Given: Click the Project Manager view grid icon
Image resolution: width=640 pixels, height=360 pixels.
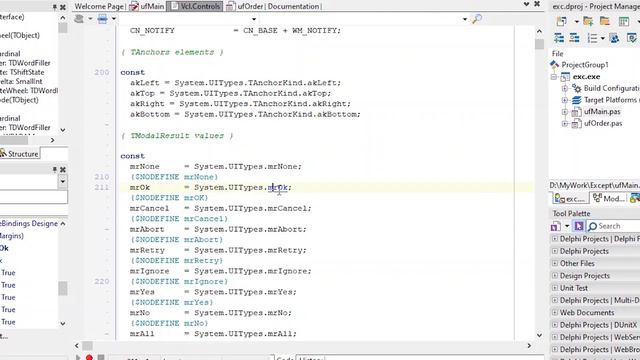Looking at the screenshot, I should 624,21.
